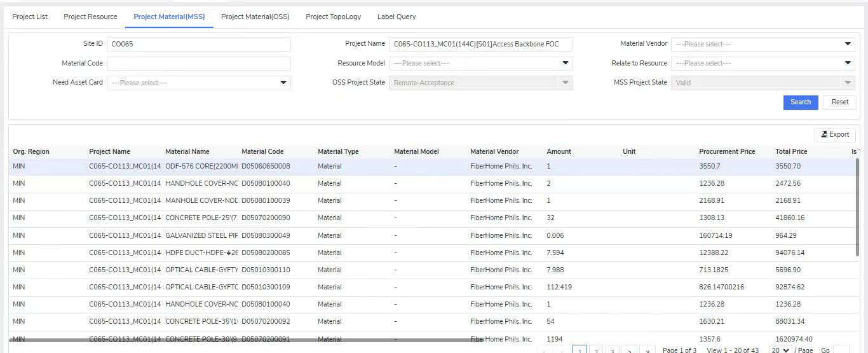Click amount value 112.419
This screenshot has width=868, height=353.
click(559, 287)
